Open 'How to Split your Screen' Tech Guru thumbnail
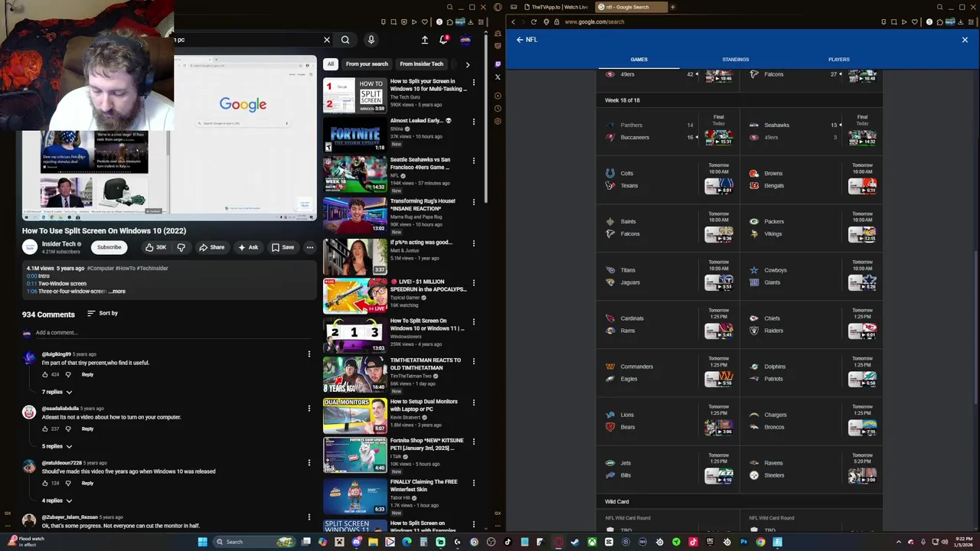This screenshot has width=980, height=551. click(354, 95)
